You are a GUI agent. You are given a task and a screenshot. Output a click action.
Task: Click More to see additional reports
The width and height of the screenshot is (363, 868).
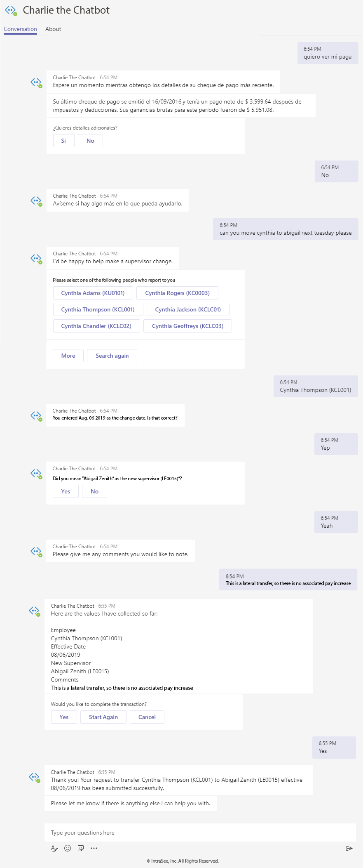pyautogui.click(x=68, y=356)
